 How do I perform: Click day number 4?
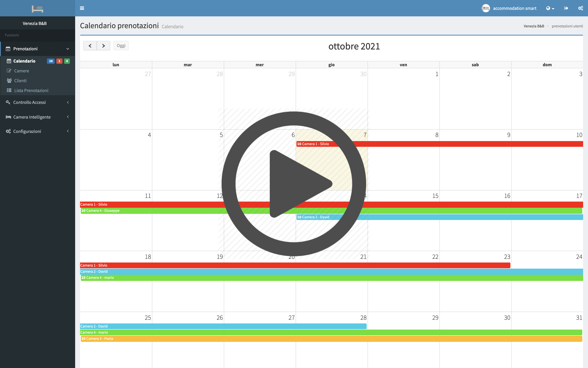click(149, 135)
